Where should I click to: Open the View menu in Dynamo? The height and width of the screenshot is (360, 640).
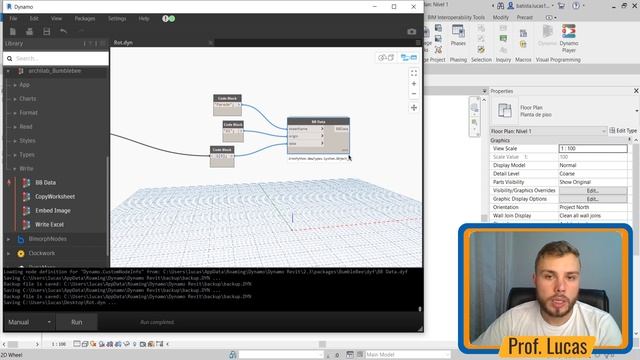coord(56,18)
